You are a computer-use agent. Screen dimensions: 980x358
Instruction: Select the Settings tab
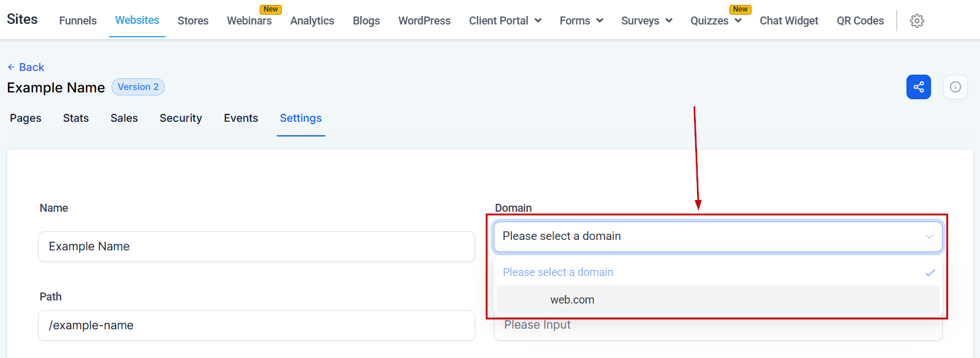pos(301,118)
